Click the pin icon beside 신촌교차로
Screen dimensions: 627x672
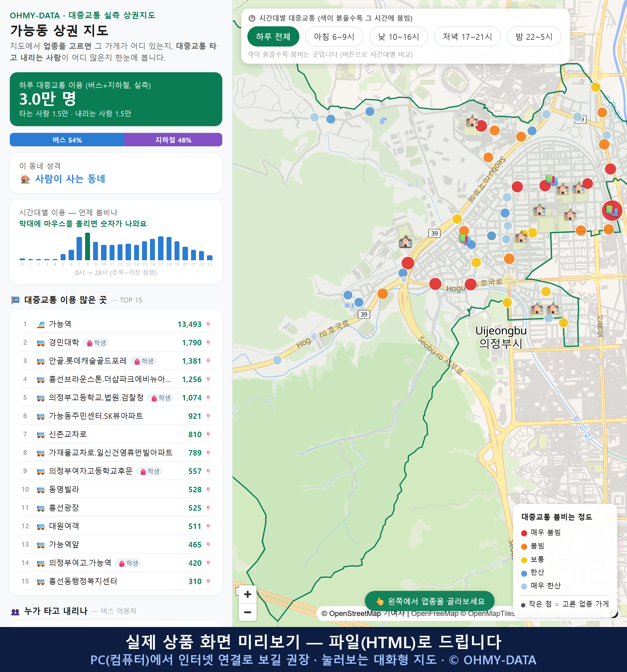(208, 434)
